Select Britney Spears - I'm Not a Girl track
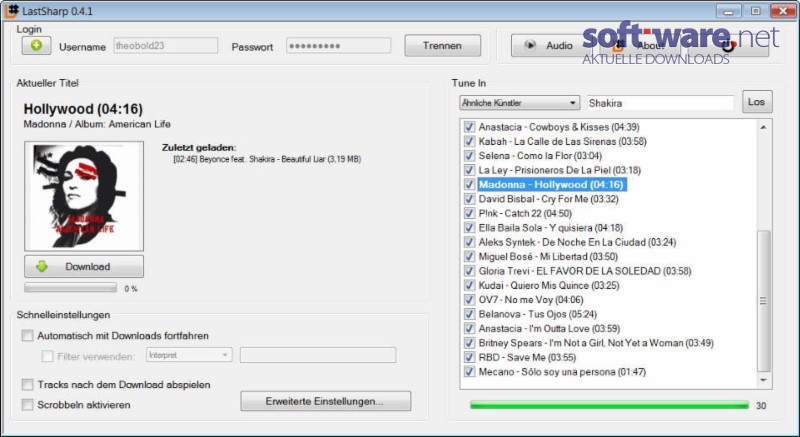 [596, 343]
